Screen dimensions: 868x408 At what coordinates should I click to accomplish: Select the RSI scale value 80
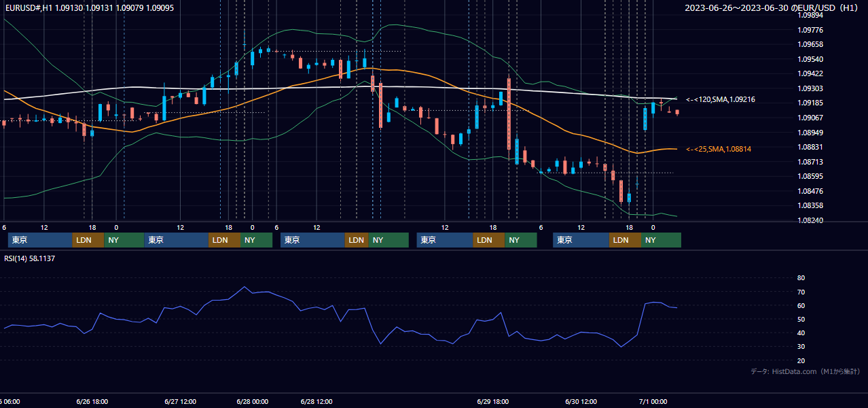click(x=801, y=278)
